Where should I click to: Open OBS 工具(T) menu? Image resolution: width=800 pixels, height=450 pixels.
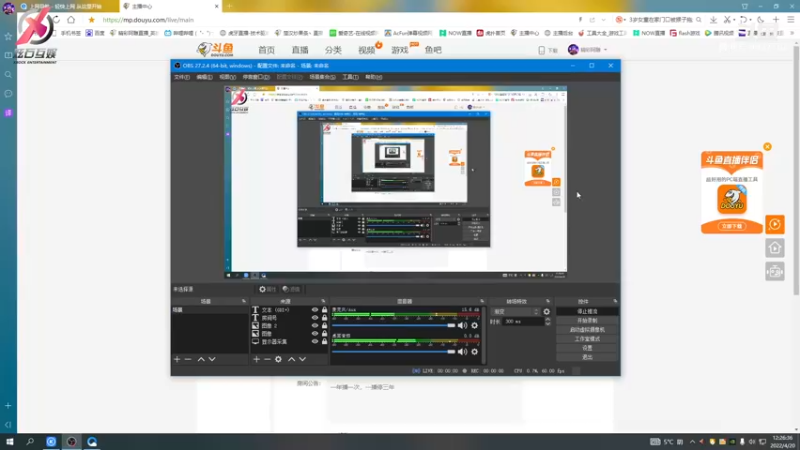tap(350, 77)
